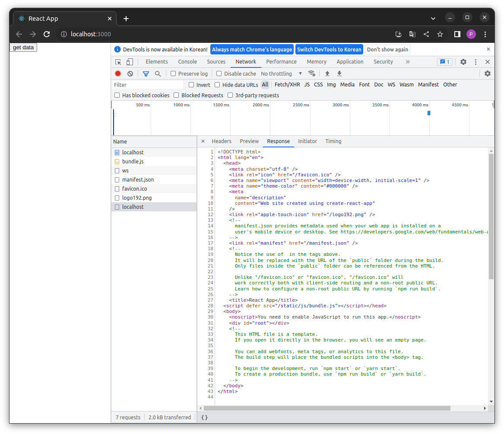504x434 pixels.
Task: Bookmark this tab with the star
Action: [x=440, y=34]
